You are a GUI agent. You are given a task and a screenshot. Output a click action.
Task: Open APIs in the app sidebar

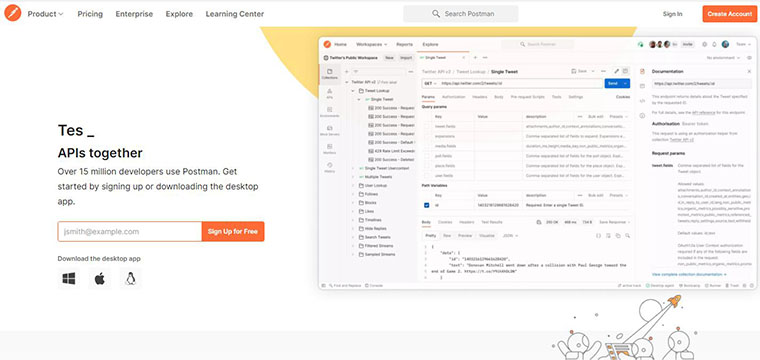[330, 94]
